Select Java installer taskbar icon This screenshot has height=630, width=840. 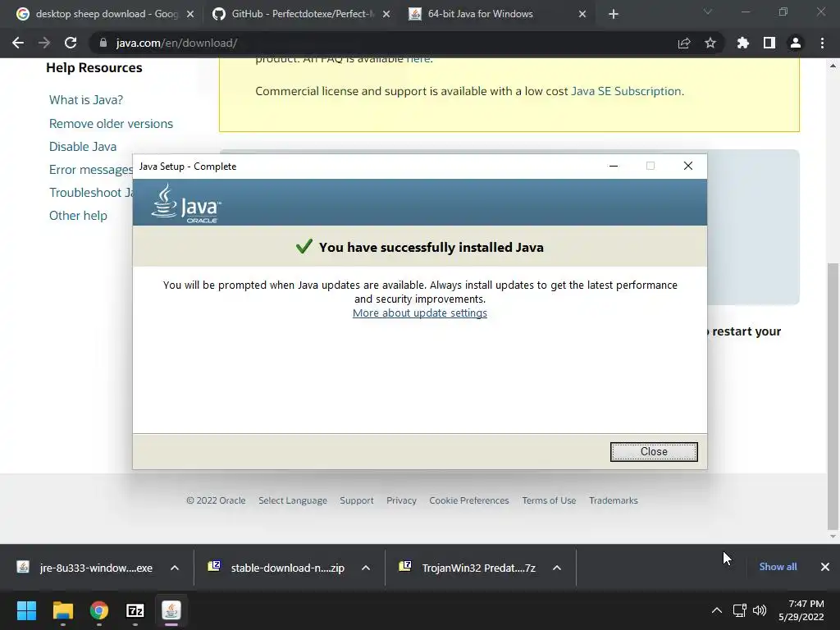[x=171, y=610]
